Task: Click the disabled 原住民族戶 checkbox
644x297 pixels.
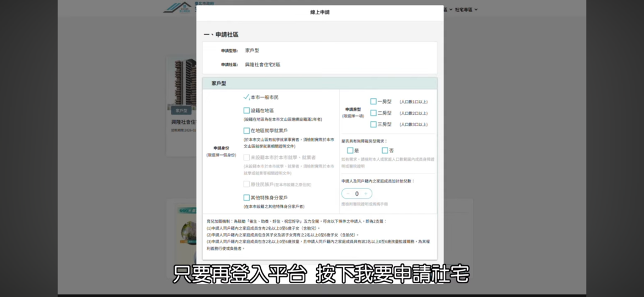Action: click(247, 184)
